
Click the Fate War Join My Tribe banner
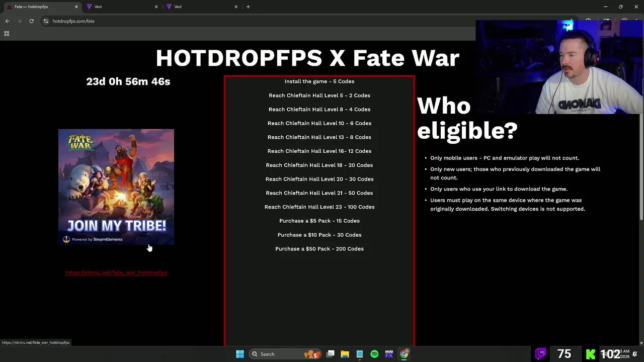click(x=116, y=187)
